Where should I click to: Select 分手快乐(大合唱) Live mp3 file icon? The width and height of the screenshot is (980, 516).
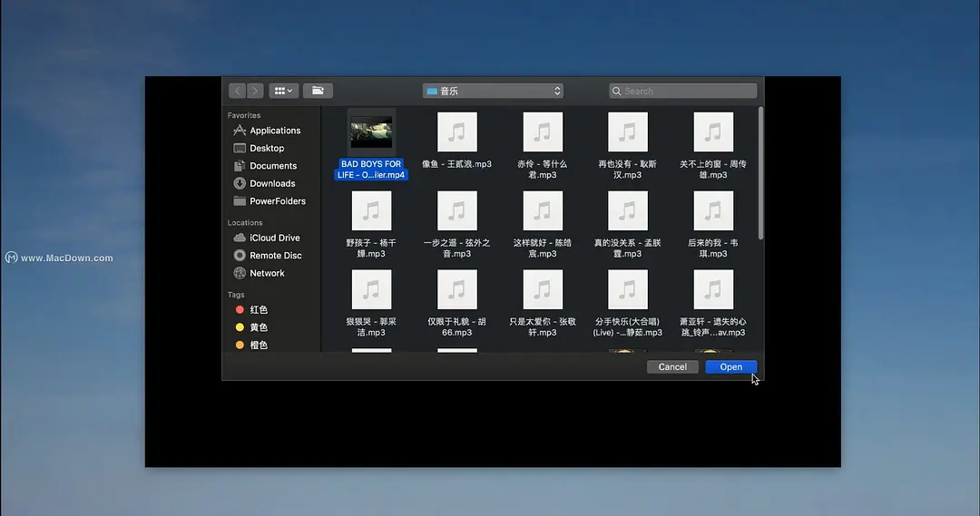[x=628, y=289]
